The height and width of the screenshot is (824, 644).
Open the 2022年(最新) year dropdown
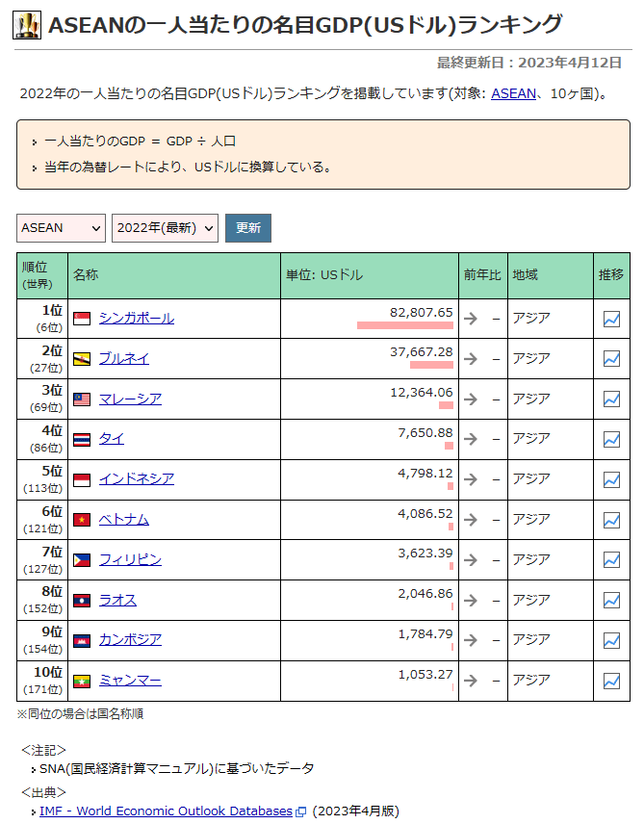(165, 228)
